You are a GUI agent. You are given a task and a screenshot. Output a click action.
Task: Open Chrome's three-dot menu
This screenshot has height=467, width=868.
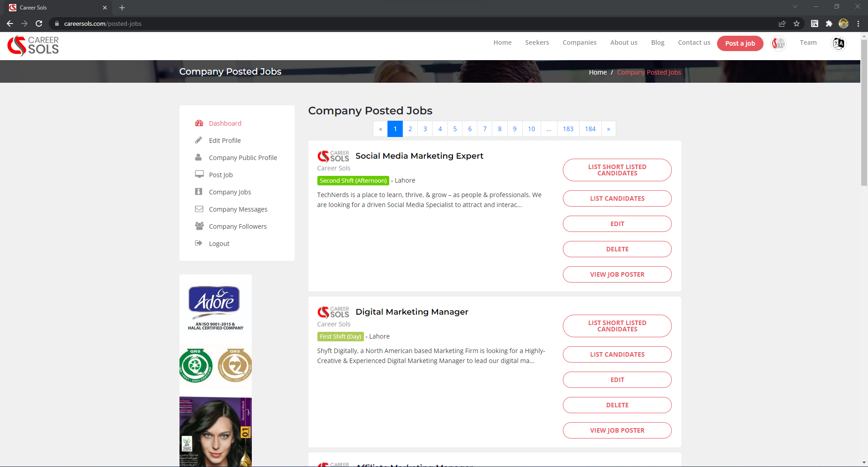(x=858, y=24)
